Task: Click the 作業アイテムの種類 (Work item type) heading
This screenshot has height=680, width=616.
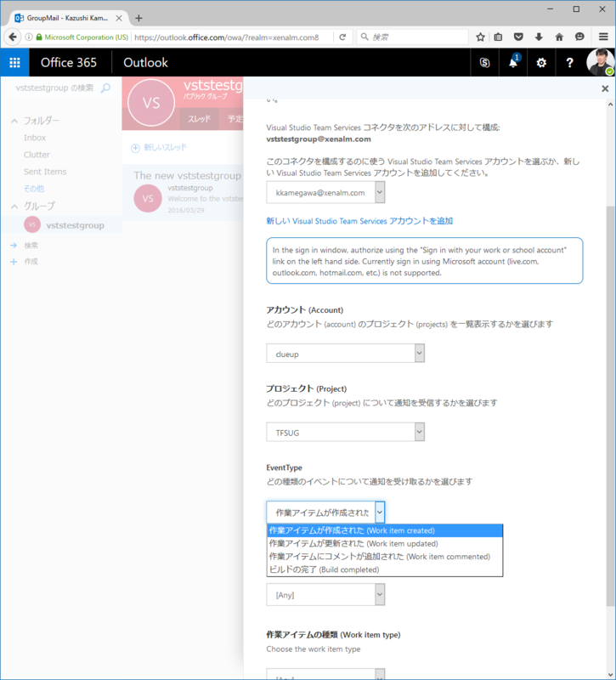Action: pos(333,634)
